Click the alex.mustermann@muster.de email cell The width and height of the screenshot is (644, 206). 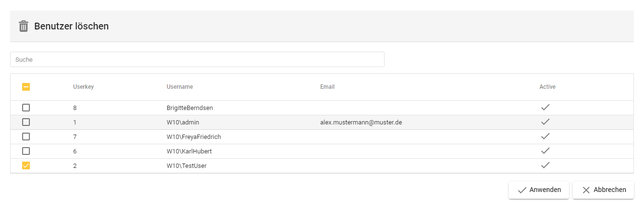tap(361, 122)
